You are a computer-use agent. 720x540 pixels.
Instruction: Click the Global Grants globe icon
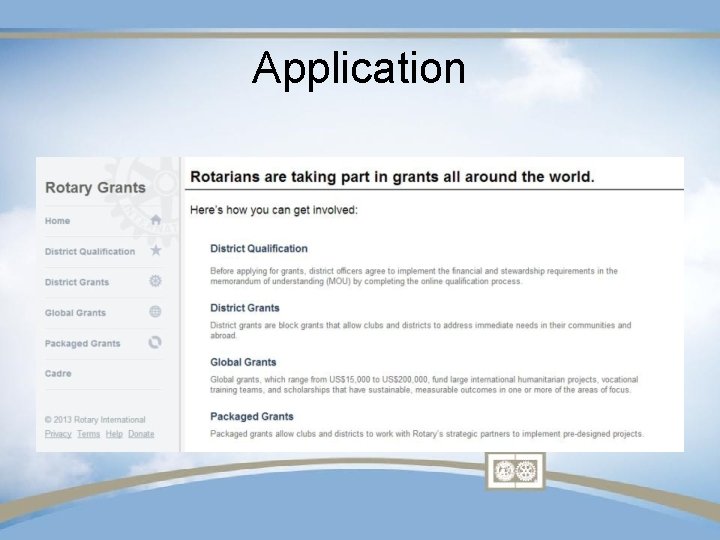pyautogui.click(x=155, y=312)
